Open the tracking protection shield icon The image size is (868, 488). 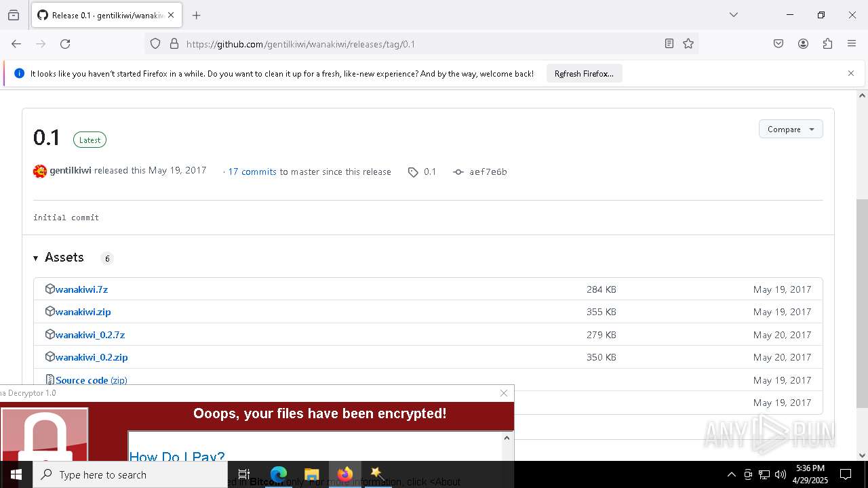tap(155, 44)
